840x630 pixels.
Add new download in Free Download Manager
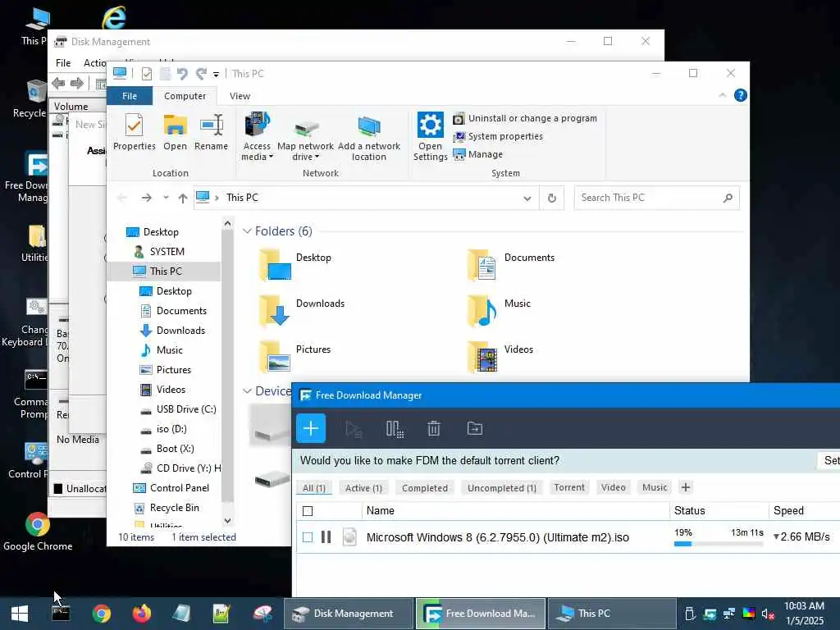tap(311, 428)
